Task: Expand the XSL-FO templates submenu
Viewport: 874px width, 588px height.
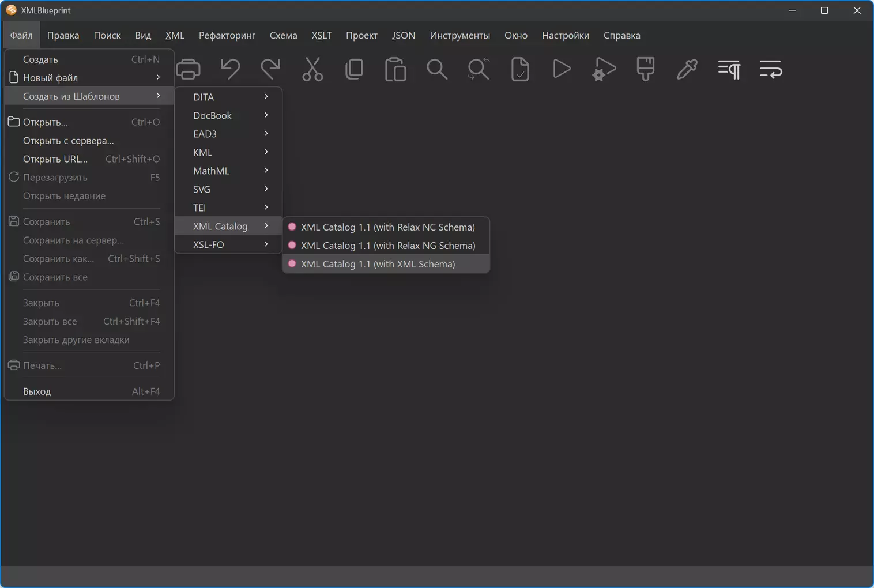Action: coord(228,245)
